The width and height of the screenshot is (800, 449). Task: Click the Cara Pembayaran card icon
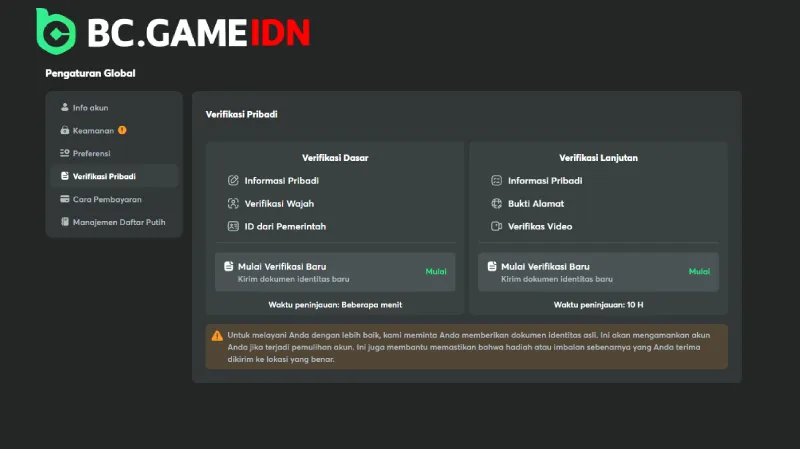(x=65, y=199)
